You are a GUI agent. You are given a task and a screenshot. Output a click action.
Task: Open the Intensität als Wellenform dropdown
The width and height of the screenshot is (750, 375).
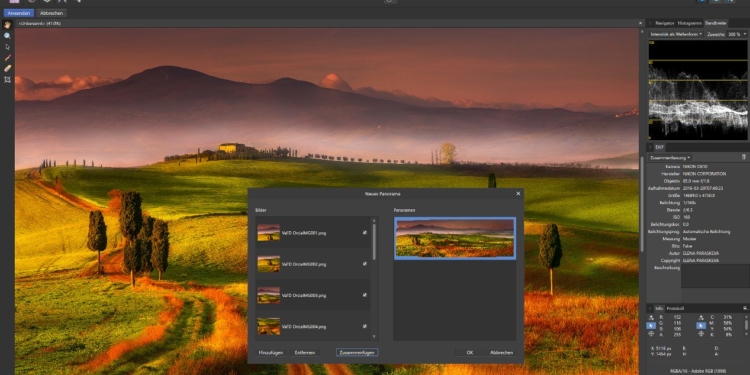(x=675, y=34)
